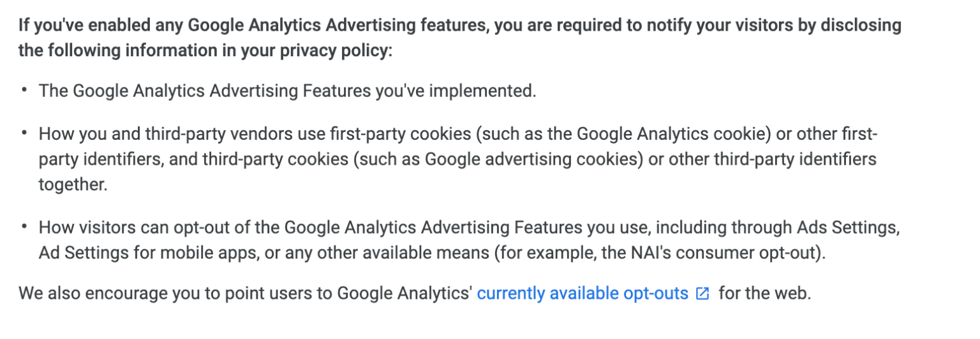Click the words 'for the web.'
Image resolution: width=980 pixels, height=339 pixels.
764,294
